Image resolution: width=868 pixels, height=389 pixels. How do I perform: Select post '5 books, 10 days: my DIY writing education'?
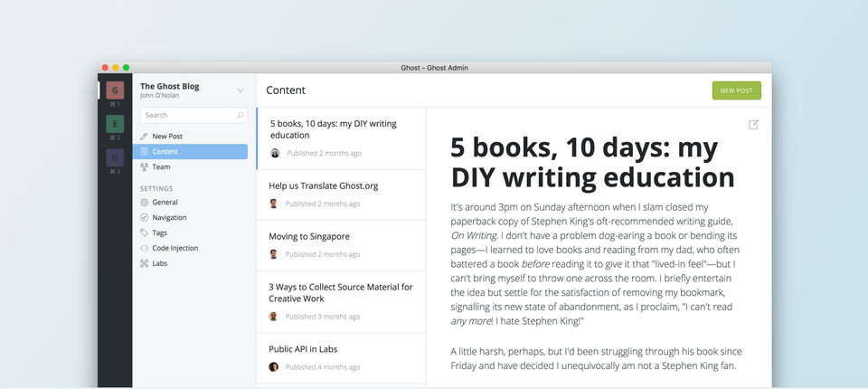click(x=341, y=138)
